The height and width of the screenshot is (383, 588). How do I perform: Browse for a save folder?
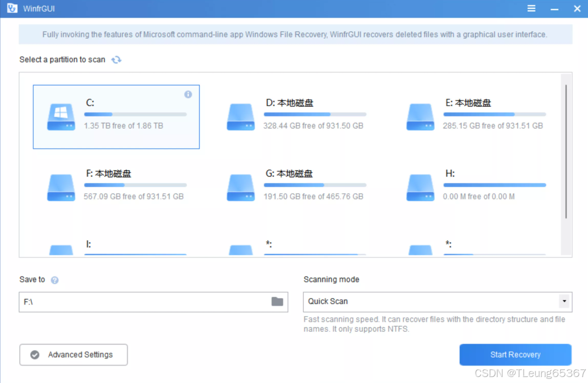277,302
